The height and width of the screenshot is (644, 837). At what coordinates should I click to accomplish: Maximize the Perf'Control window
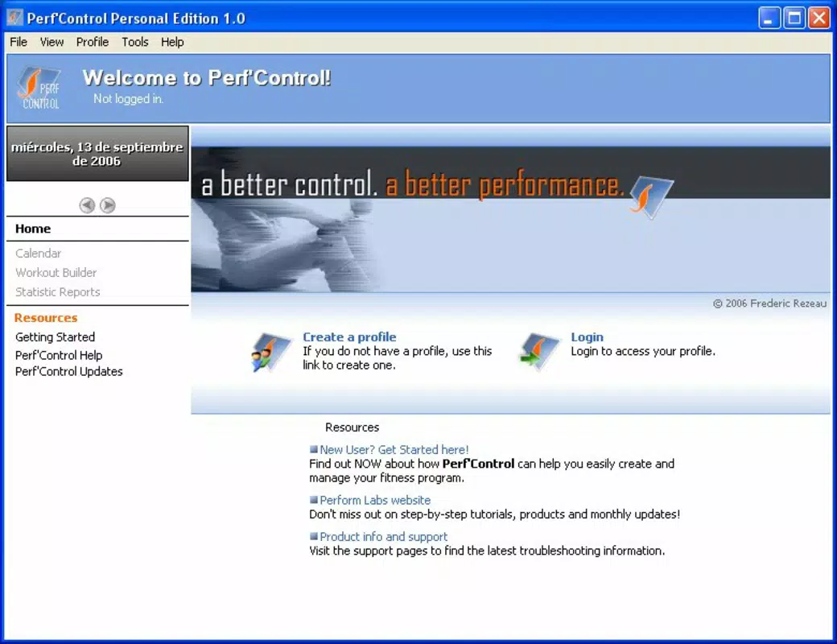pos(794,19)
